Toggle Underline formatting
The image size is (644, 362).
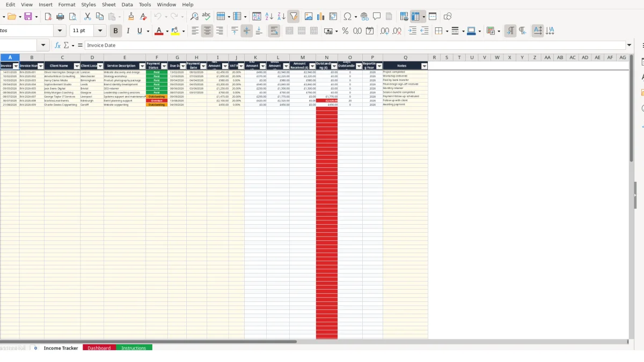(x=140, y=31)
